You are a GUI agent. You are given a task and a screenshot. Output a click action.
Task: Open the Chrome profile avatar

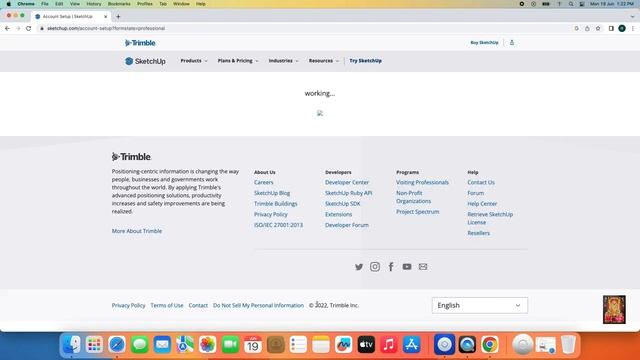click(622, 29)
